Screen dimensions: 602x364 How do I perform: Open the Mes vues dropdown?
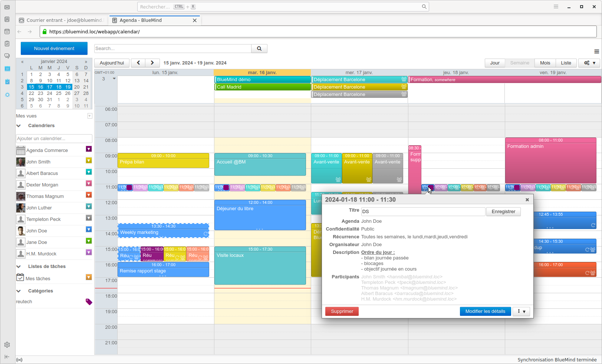coord(89,116)
